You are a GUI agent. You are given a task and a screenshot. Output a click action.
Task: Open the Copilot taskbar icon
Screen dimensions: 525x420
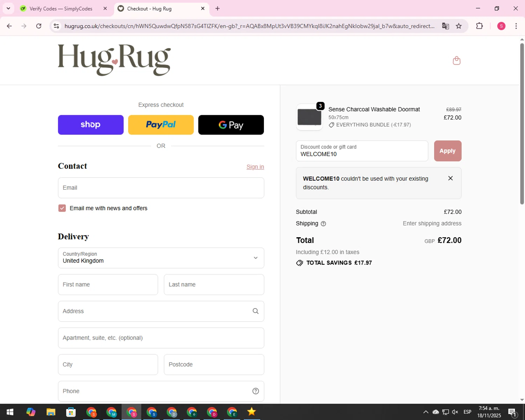point(31,412)
